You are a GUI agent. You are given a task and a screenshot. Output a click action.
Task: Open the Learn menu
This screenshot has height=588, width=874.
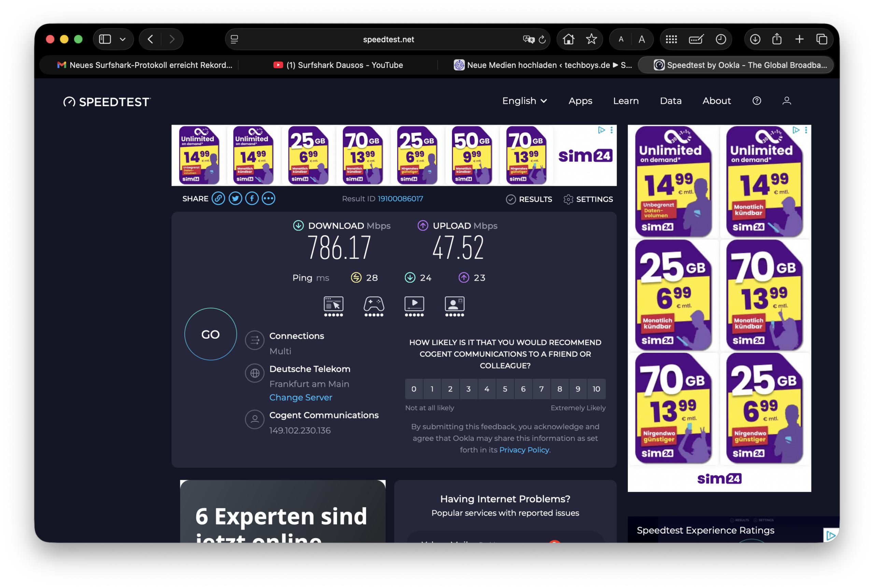(626, 101)
